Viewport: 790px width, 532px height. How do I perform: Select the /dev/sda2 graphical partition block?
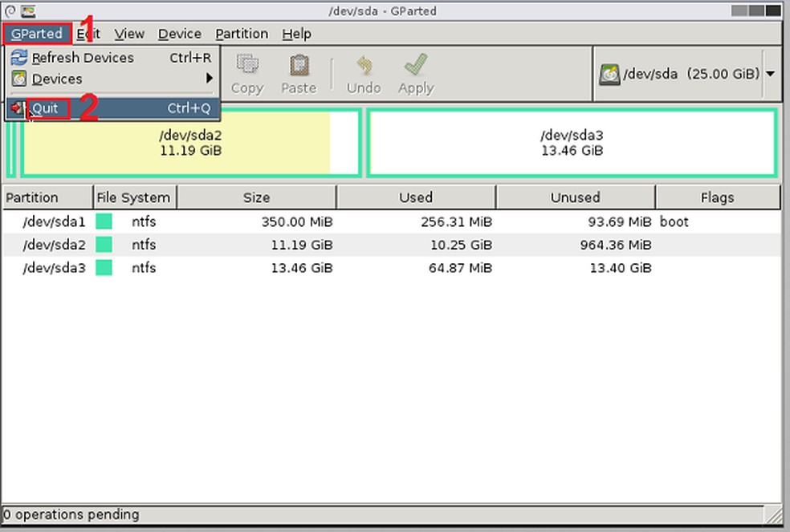190,143
